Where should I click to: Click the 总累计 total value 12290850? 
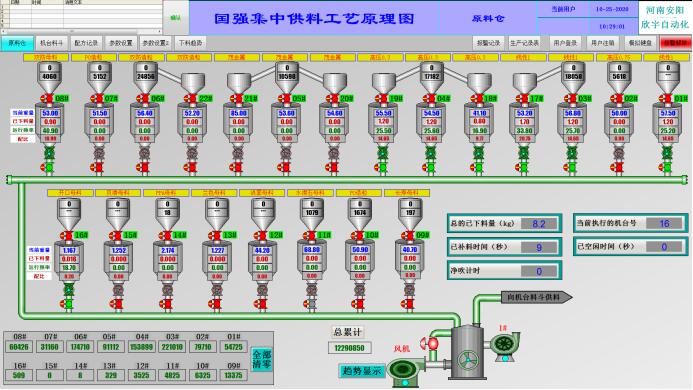coord(349,348)
